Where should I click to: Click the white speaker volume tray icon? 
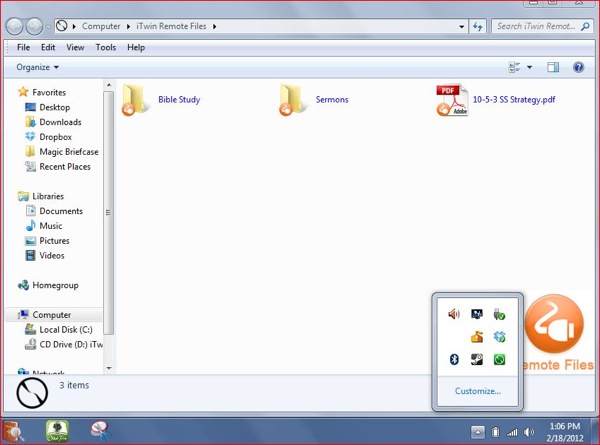pyautogui.click(x=529, y=432)
